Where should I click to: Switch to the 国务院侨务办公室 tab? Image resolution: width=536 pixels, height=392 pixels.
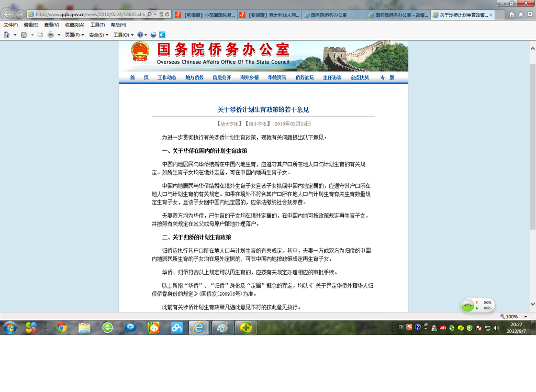334,15
